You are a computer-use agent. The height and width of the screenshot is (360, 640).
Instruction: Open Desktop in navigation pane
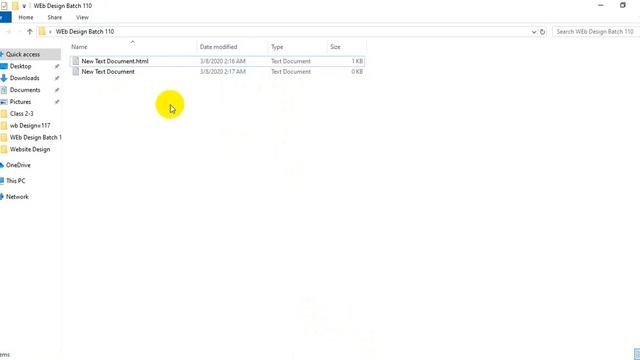(x=20, y=66)
